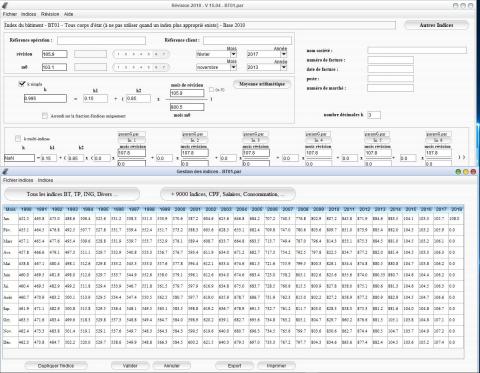This screenshot has width=480, height=373.
Task: Open the Révision menu
Action: click(x=50, y=14)
